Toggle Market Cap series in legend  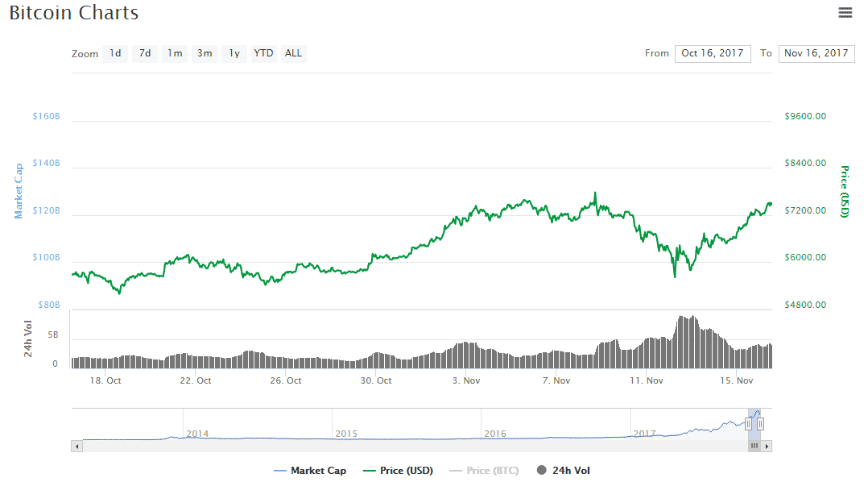point(310,471)
